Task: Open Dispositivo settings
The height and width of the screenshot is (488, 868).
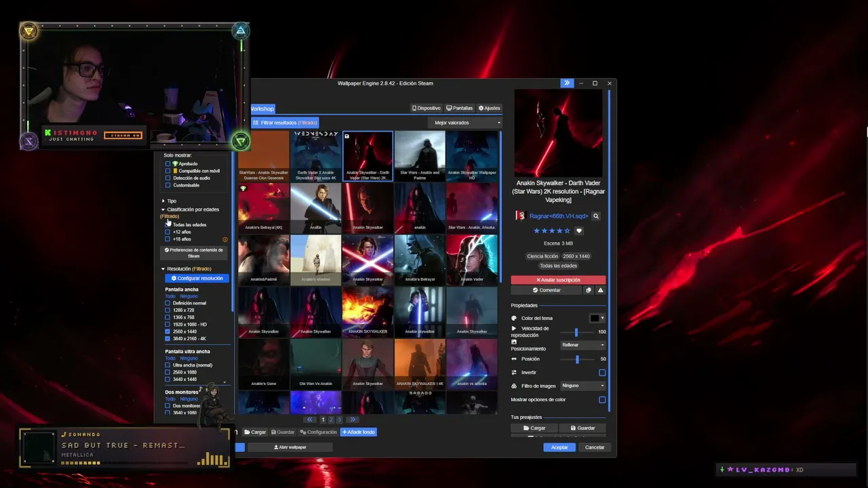Action: point(426,108)
